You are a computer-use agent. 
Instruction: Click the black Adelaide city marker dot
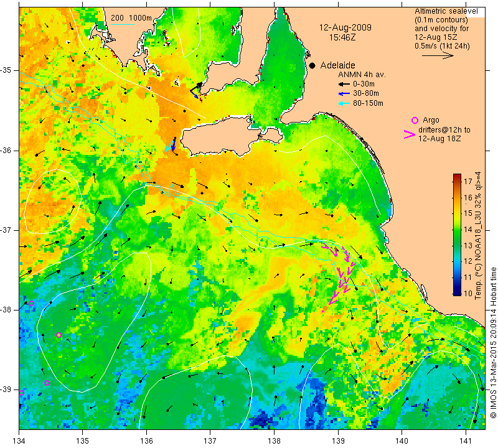[312, 65]
